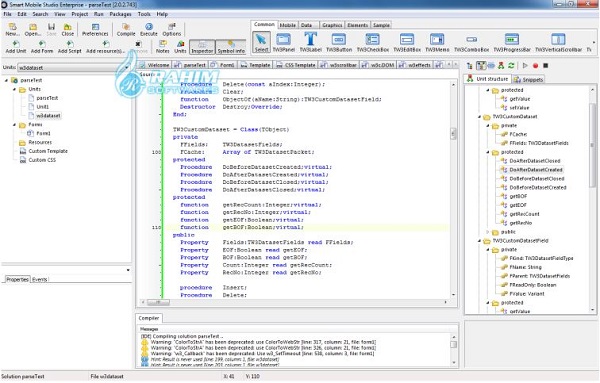
Task: Choose the TW3CheckBox component
Action: click(x=373, y=42)
